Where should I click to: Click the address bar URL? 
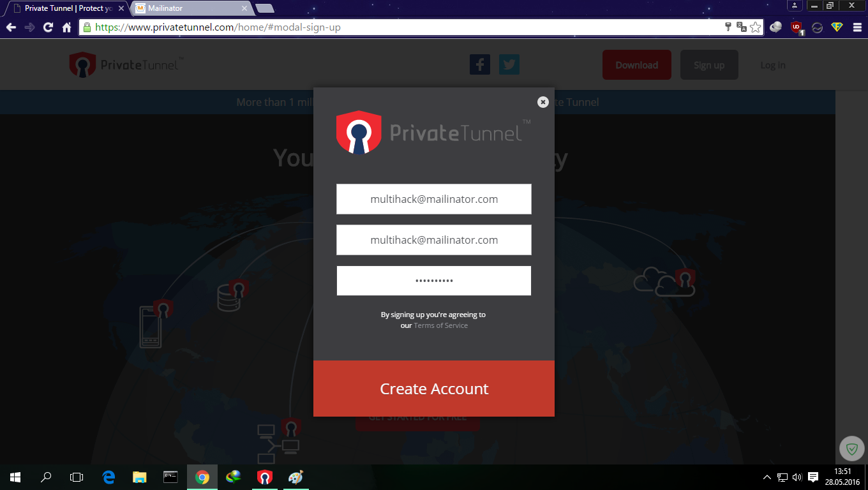coord(218,27)
